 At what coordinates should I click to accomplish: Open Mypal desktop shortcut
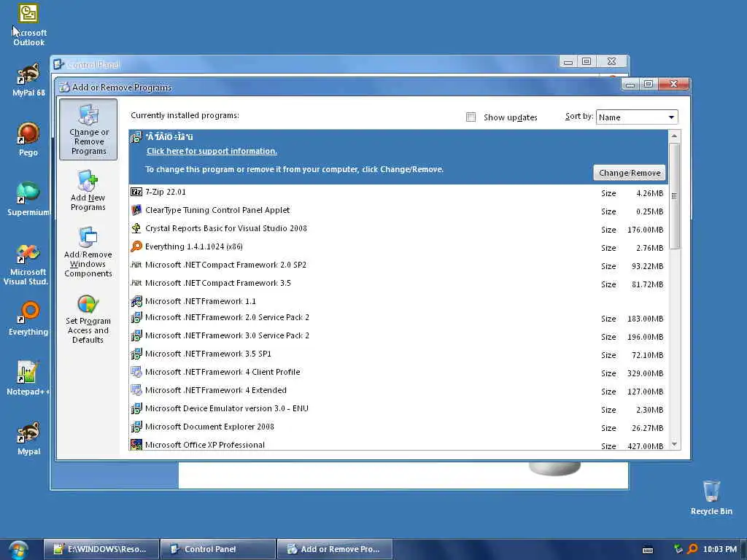(x=28, y=438)
